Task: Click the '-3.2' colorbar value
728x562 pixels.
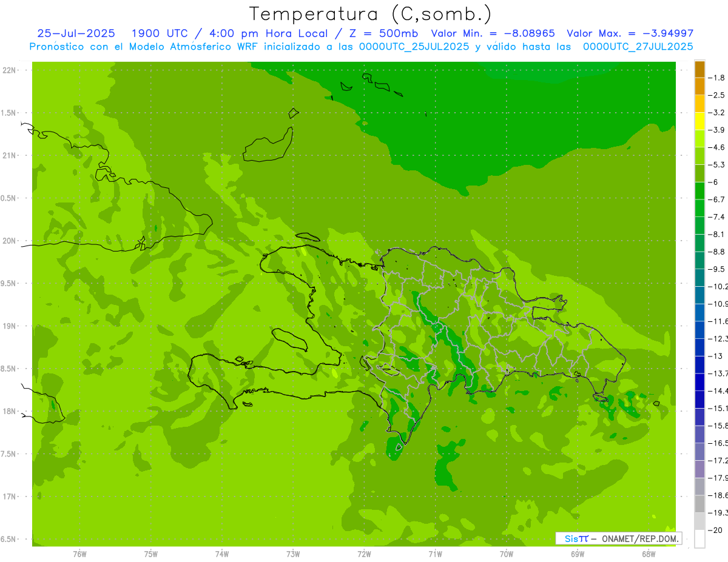Action: pos(717,113)
